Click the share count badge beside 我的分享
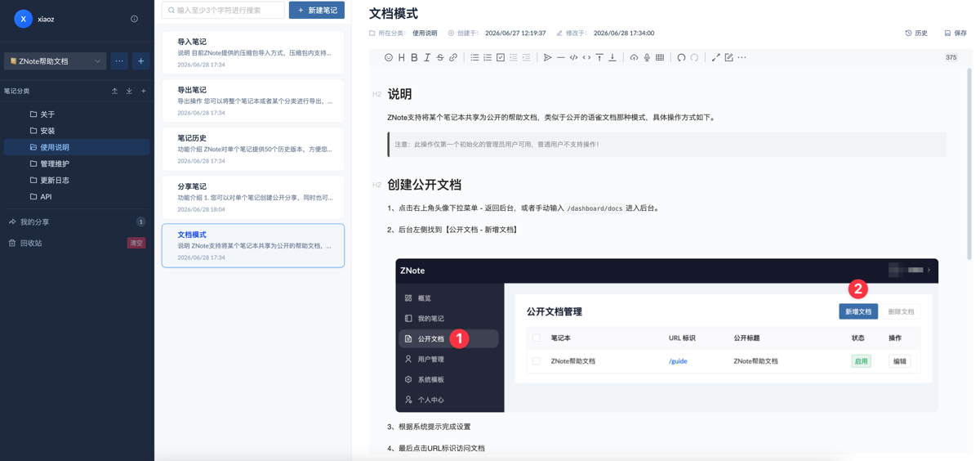 point(140,222)
